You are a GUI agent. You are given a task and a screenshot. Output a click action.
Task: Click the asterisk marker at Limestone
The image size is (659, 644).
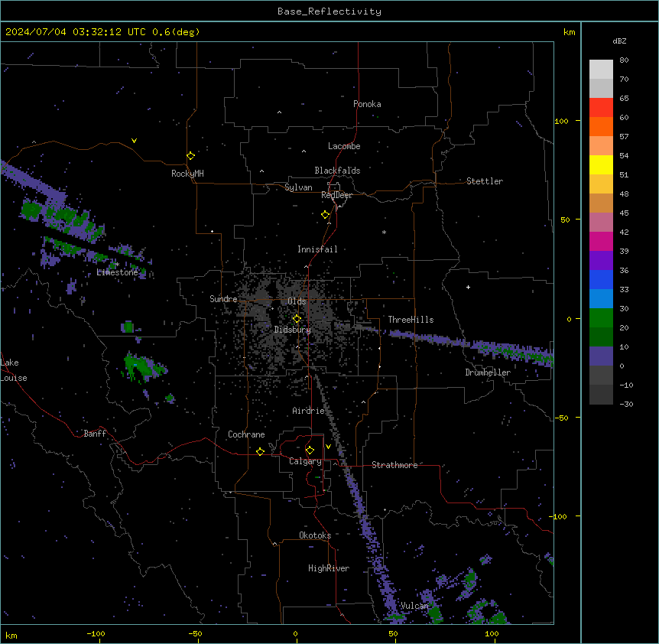click(117, 265)
